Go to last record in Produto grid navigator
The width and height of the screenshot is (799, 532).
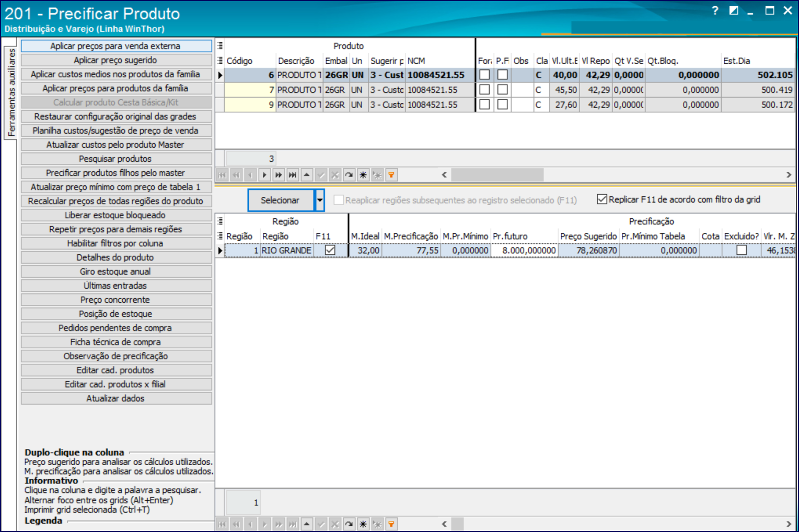point(293,175)
